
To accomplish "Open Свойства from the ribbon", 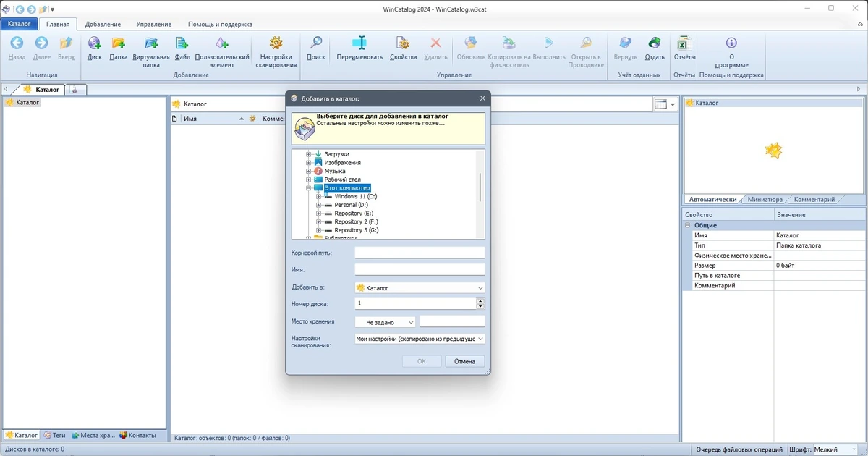I will pyautogui.click(x=403, y=48).
